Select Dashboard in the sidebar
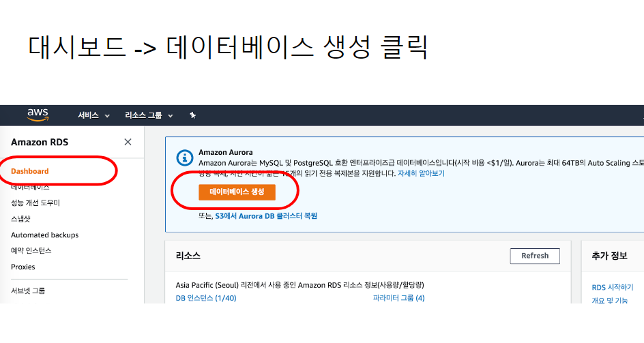 29,171
